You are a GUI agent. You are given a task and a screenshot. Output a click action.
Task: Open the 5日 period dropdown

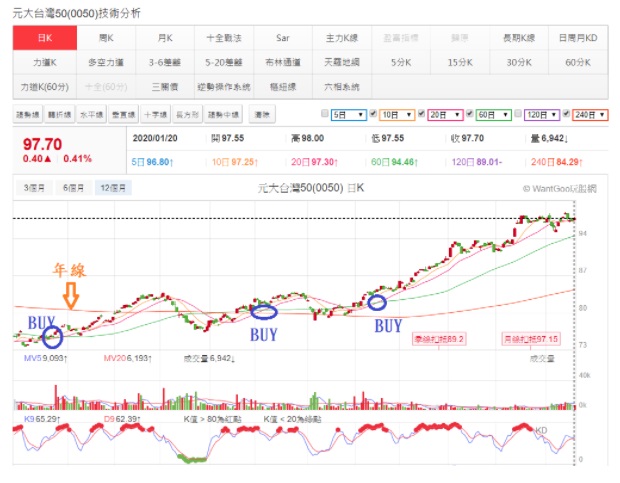[349, 115]
